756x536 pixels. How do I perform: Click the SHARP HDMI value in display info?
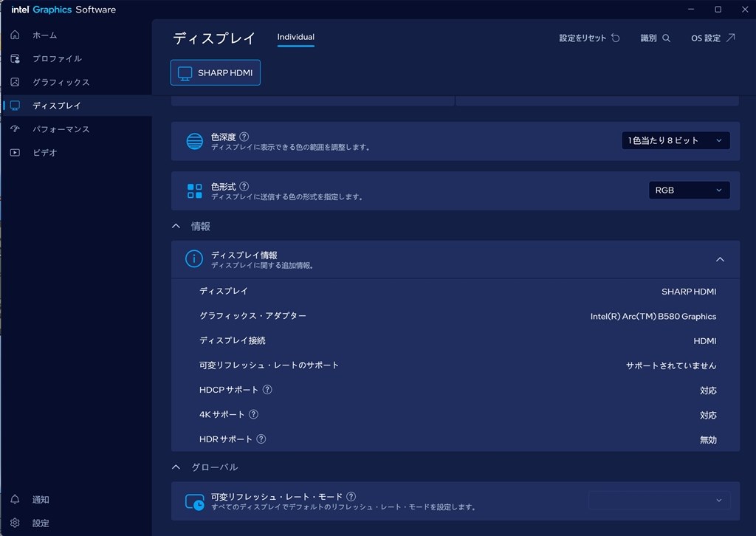click(x=689, y=292)
